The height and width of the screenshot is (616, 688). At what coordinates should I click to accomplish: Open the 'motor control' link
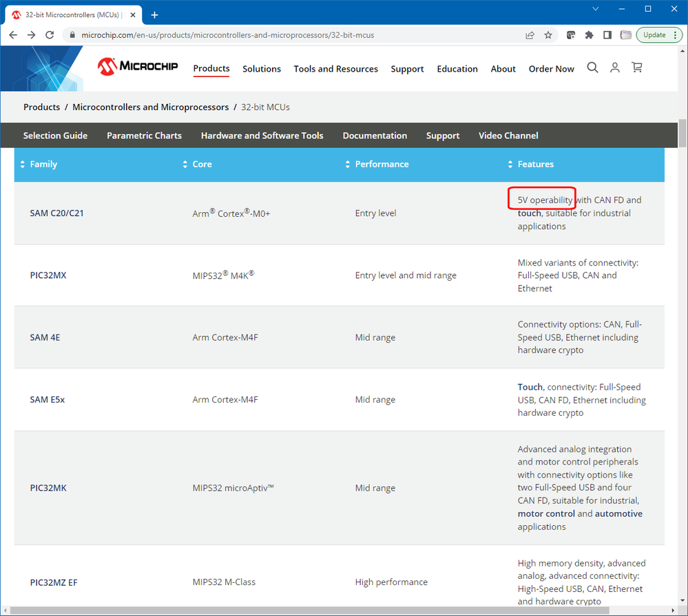[x=546, y=514]
